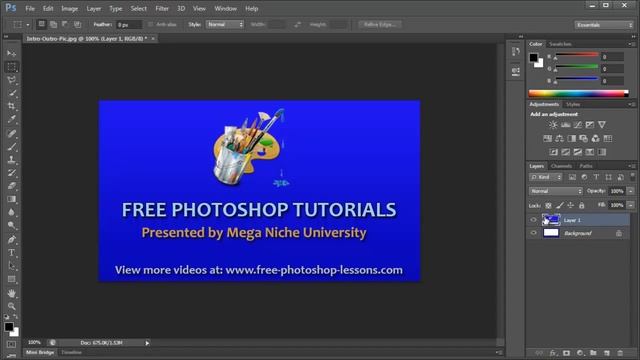Image resolution: width=640 pixels, height=360 pixels.
Task: Create a new layer
Action: click(607, 353)
